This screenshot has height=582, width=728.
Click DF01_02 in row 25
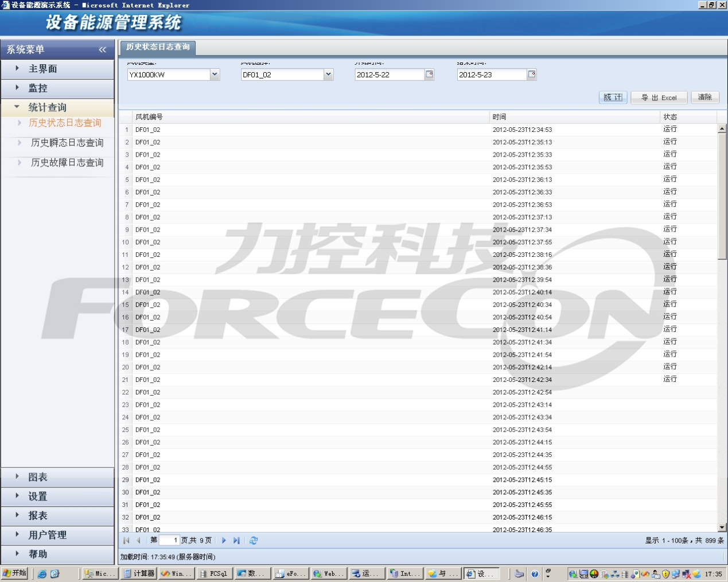[x=147, y=430]
